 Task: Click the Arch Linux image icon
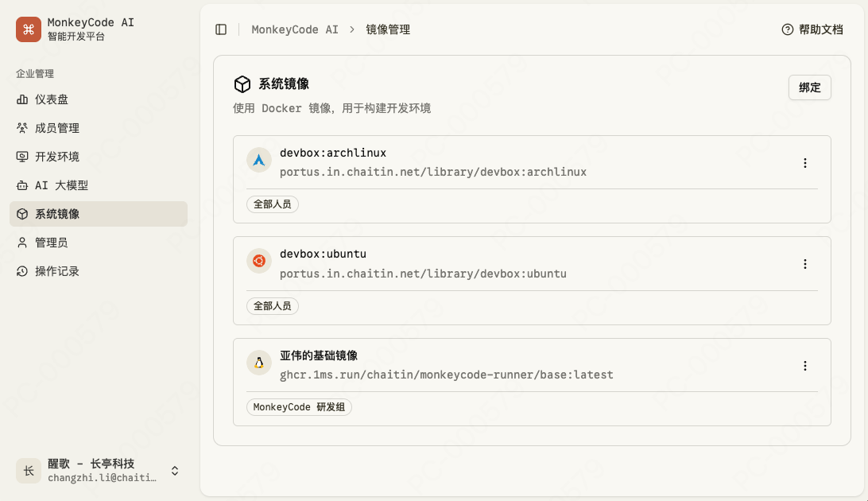259,161
